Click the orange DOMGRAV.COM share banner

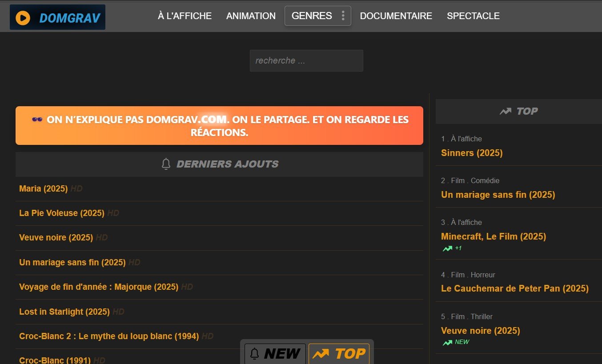(219, 126)
